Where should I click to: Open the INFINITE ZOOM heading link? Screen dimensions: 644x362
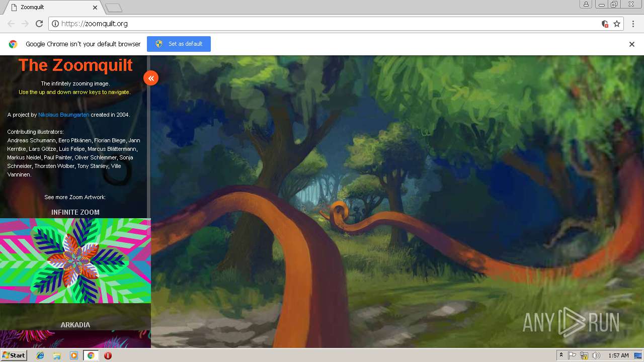click(75, 212)
